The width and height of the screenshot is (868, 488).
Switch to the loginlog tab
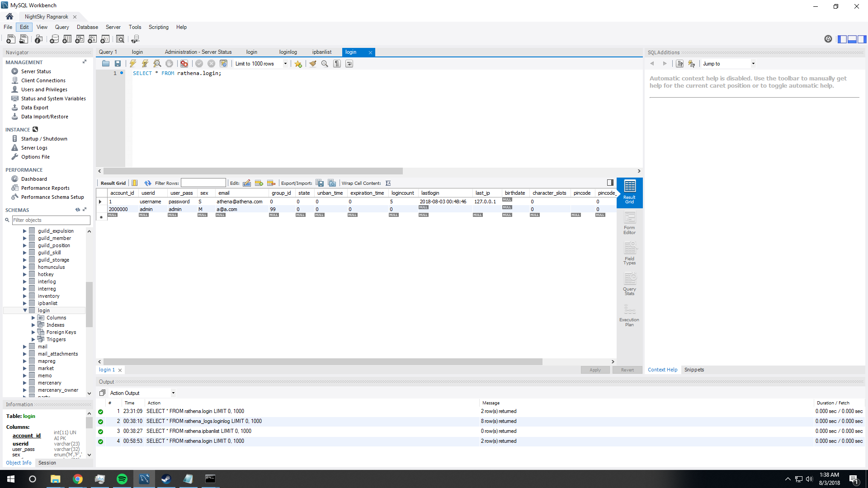click(288, 52)
